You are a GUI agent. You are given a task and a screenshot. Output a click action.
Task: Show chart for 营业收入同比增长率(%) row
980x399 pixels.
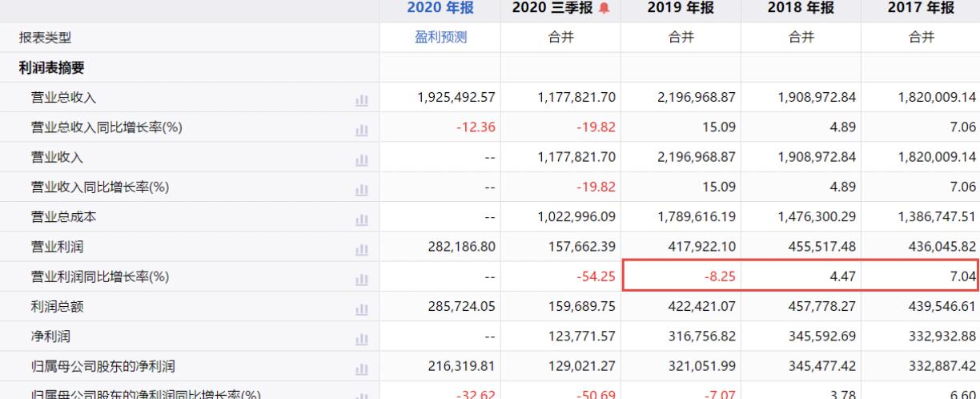361,187
